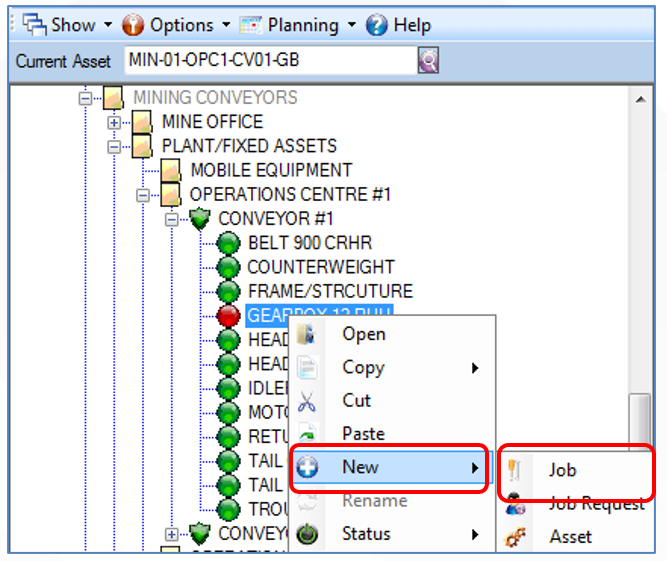This screenshot has width=667, height=561.
Task: Click the Help button in toolbar
Action: pos(399,24)
